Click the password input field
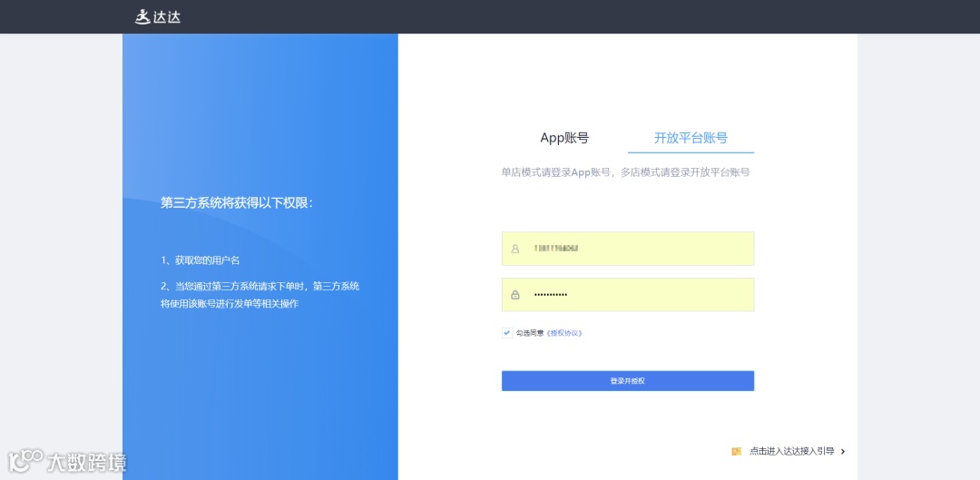The image size is (980, 480). 628,294
